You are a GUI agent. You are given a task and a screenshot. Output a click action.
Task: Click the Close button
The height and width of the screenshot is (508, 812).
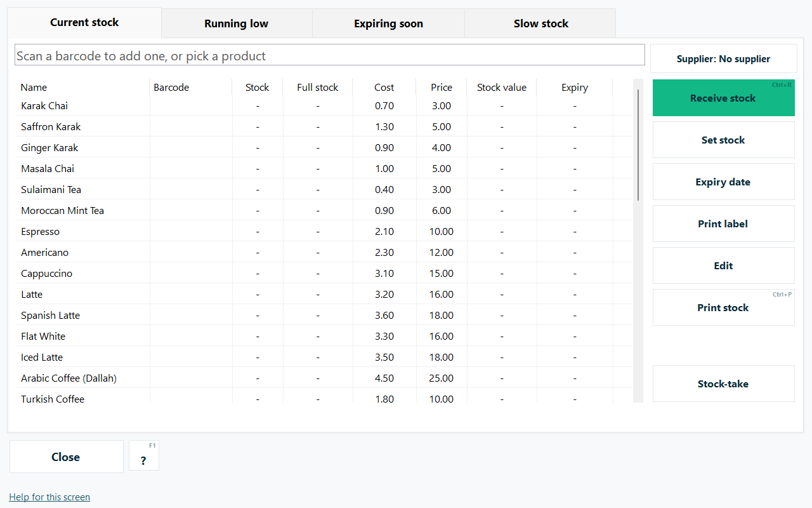(x=66, y=457)
